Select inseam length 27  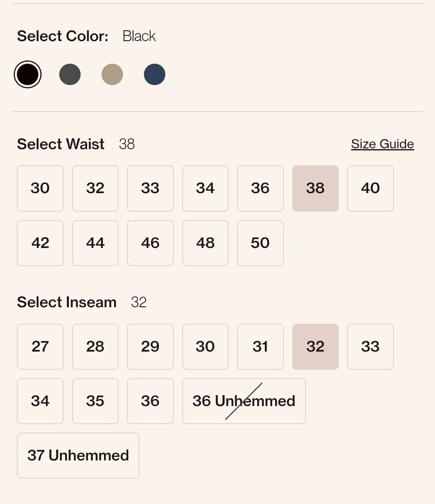tap(40, 346)
